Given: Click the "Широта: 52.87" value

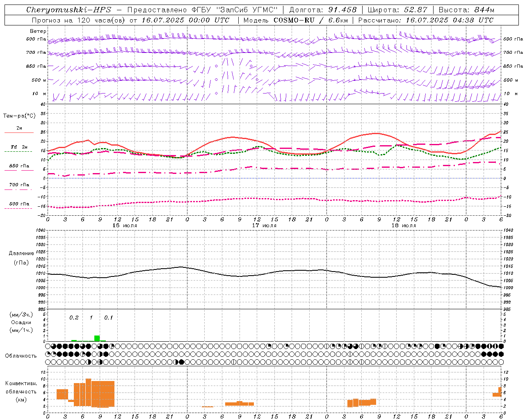Looking at the screenshot, I should point(397,10).
